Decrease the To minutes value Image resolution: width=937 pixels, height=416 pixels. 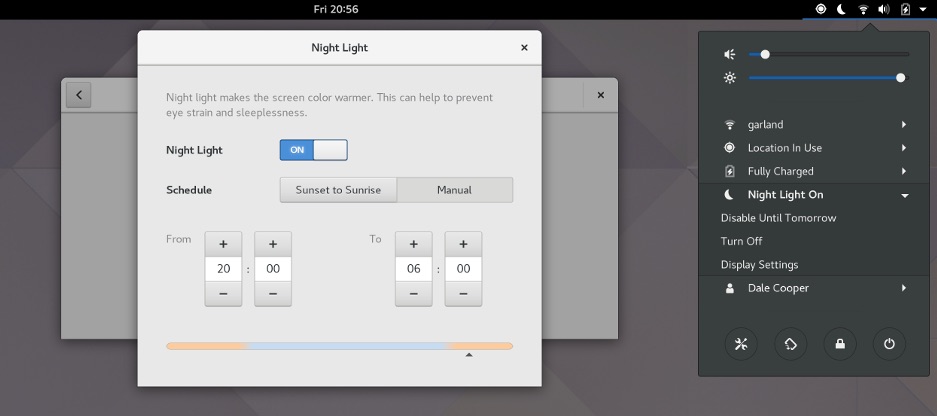click(463, 294)
